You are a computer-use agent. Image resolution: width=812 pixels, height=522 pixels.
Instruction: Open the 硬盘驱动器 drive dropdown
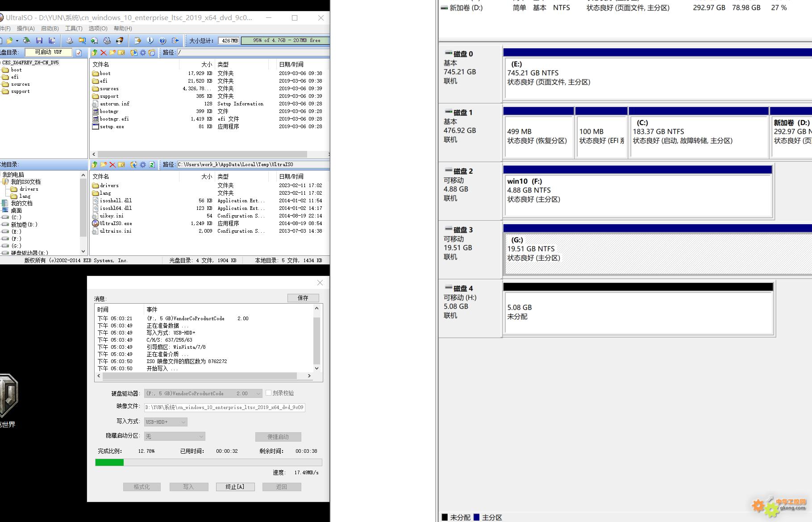coord(258,393)
